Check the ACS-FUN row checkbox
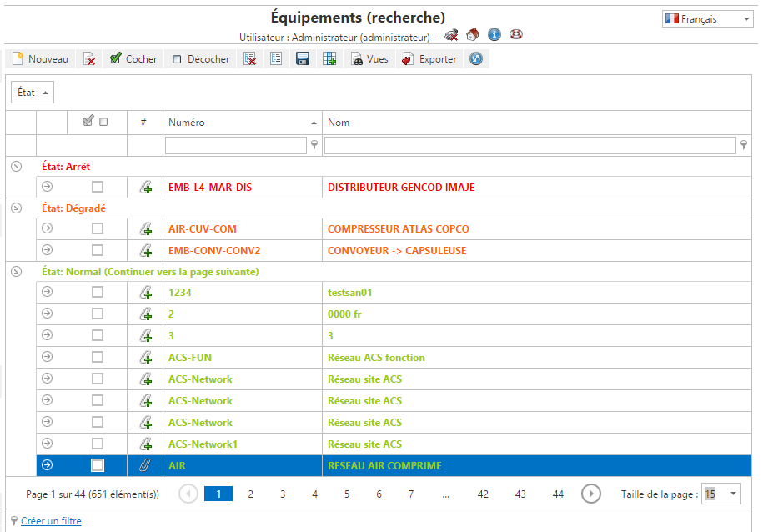 (x=98, y=357)
